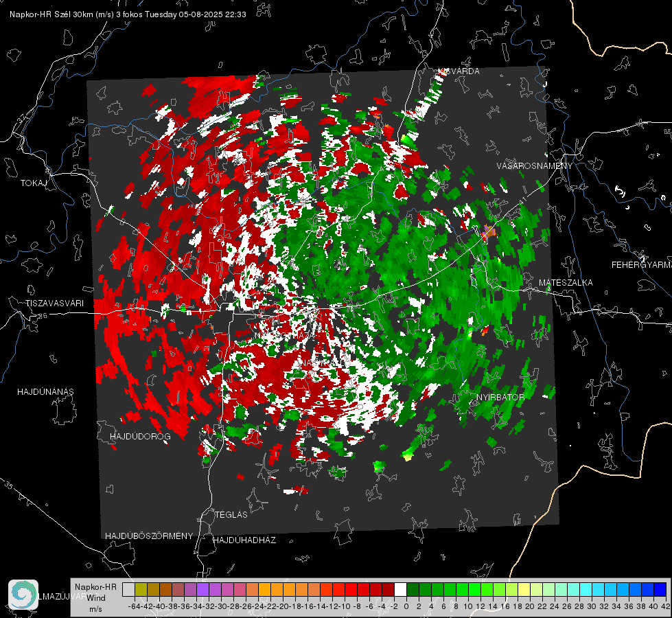This screenshot has height=618, width=672.
Task: Select the white swatch in the wind legend
Action: click(400, 589)
